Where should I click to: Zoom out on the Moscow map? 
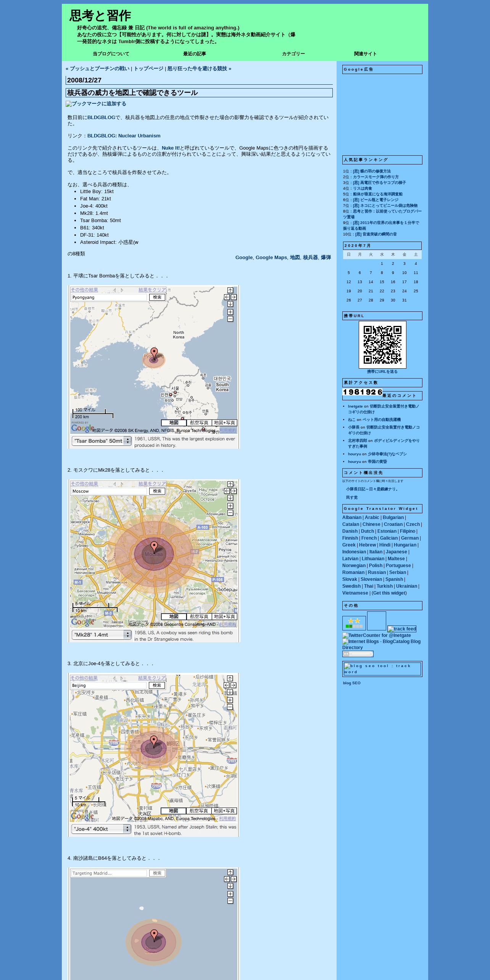click(x=230, y=513)
